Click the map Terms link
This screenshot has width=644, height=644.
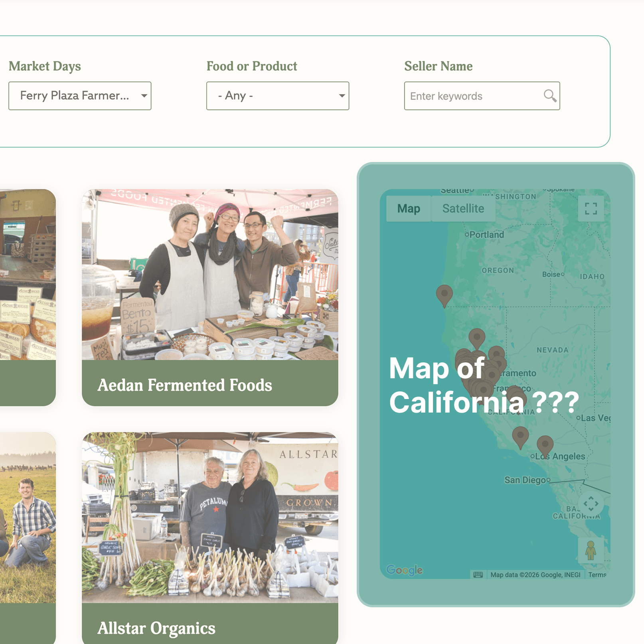[x=597, y=575]
